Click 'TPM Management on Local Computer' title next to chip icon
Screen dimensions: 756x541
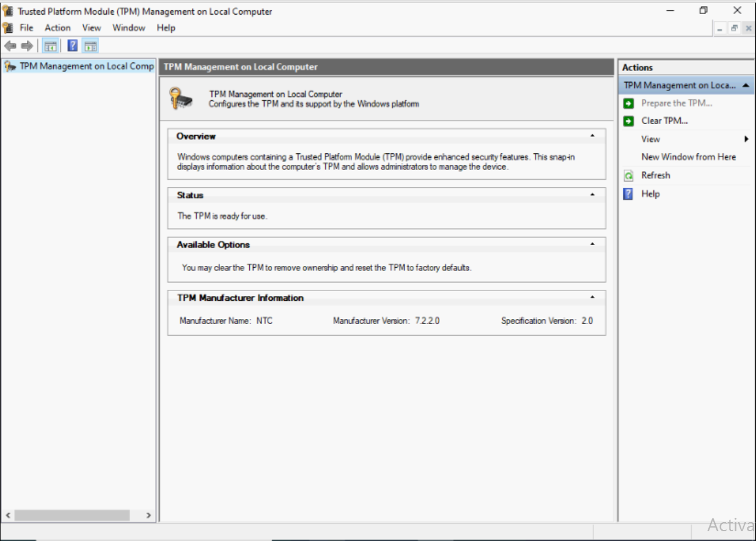coord(276,94)
